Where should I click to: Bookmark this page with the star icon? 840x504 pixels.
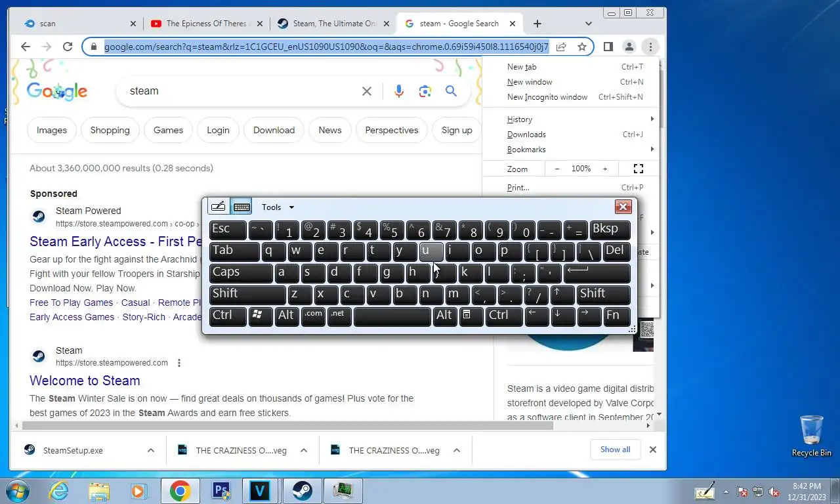[582, 47]
